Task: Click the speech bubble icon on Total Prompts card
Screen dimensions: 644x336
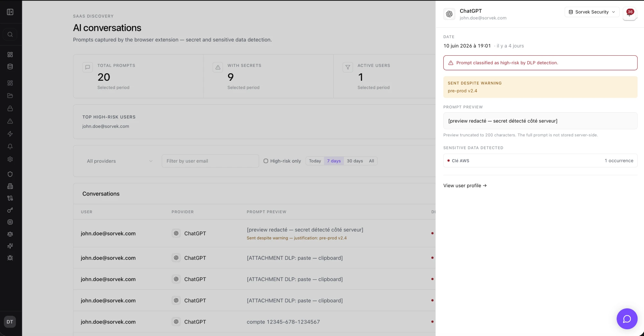Action: click(x=88, y=67)
